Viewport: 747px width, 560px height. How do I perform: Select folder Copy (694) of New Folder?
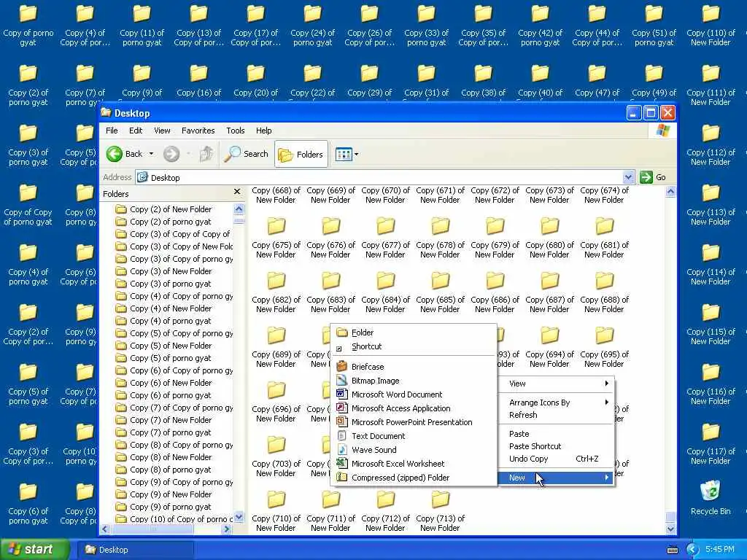549,347
